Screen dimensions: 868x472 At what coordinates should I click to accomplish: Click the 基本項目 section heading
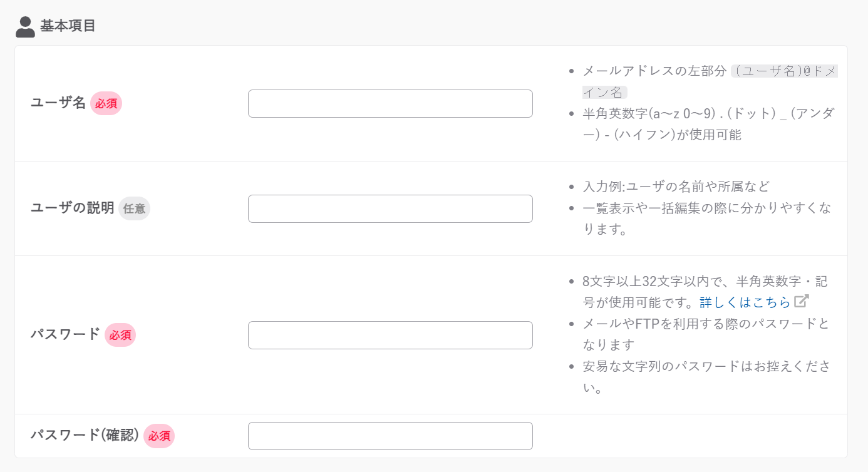[x=68, y=26]
